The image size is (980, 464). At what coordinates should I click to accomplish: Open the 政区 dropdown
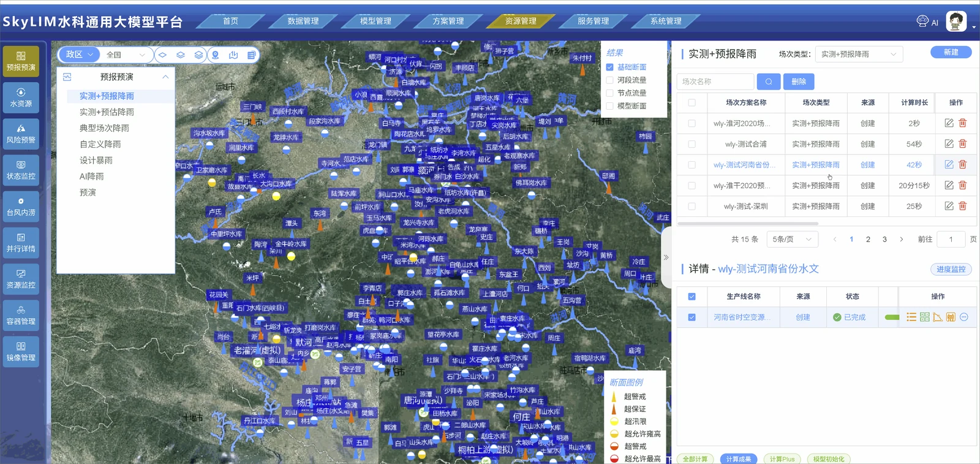[x=79, y=55]
